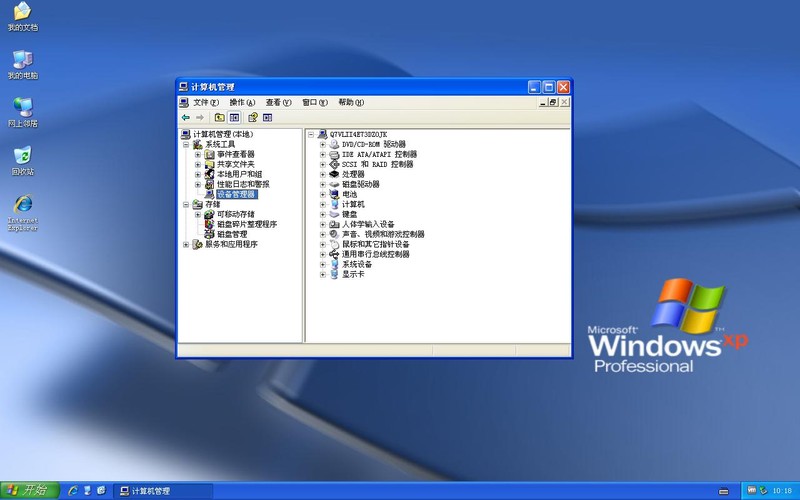Minimize the inner console child window
800x500 pixels.
pyautogui.click(x=543, y=103)
